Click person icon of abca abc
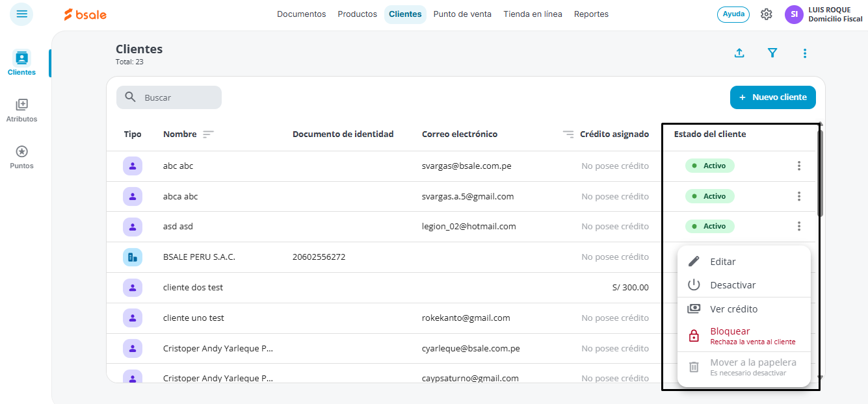 133,196
